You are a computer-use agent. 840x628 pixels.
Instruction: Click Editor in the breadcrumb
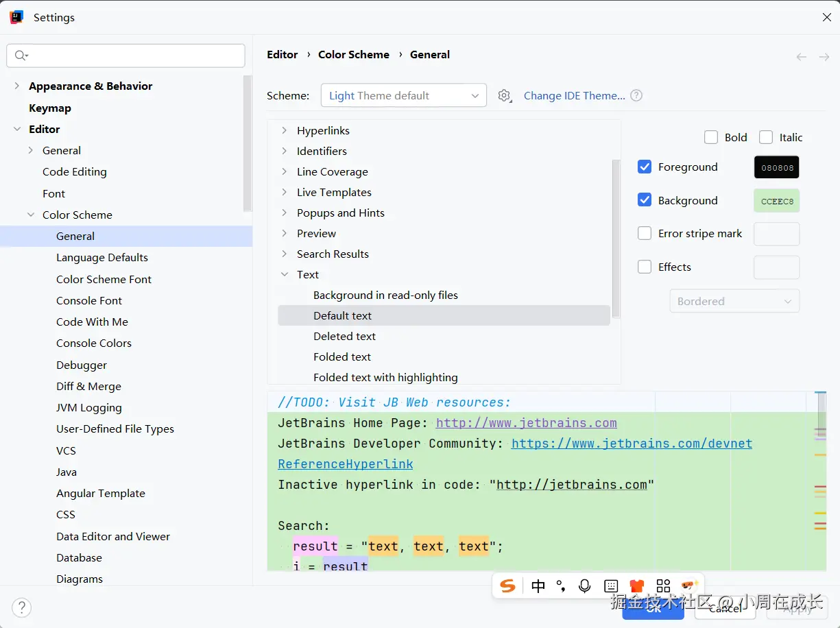pos(283,54)
